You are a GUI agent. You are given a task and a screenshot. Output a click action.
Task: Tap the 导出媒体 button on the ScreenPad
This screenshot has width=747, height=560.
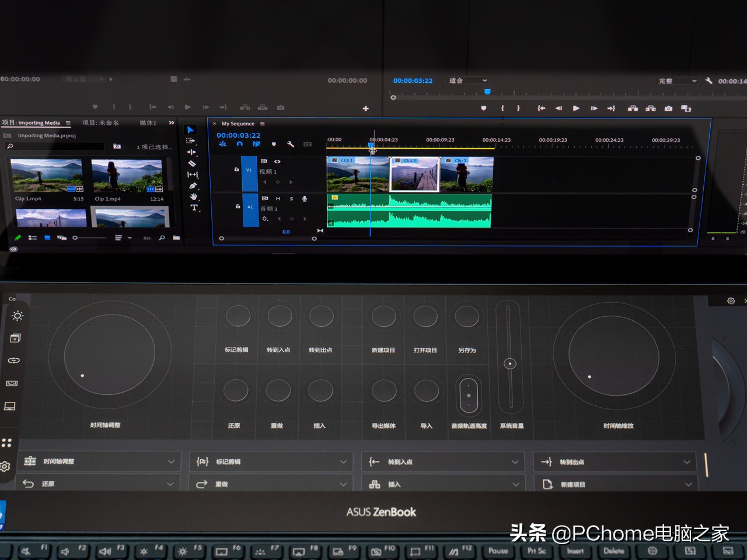pyautogui.click(x=383, y=391)
